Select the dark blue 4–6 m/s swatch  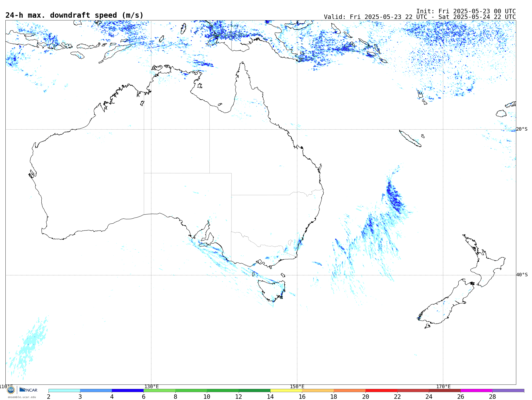pos(128,391)
